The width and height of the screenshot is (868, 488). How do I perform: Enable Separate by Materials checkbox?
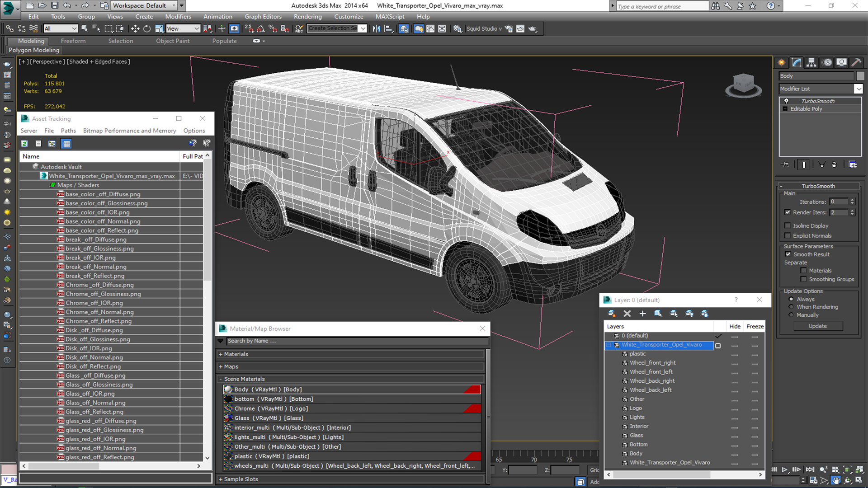coord(803,271)
